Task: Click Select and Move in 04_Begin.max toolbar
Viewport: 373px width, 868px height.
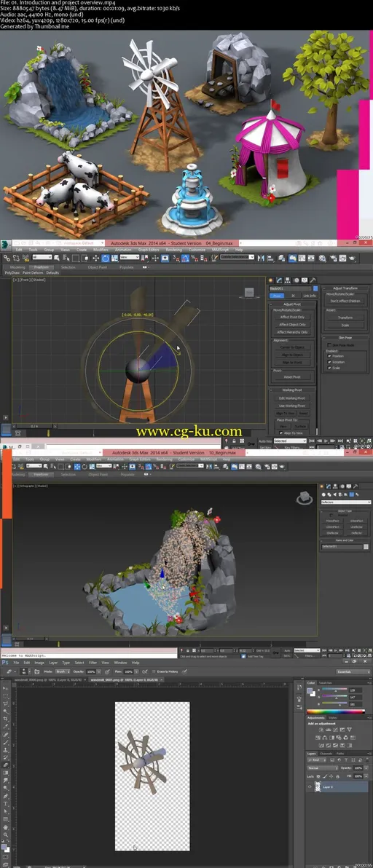Action: pyautogui.click(x=95, y=257)
